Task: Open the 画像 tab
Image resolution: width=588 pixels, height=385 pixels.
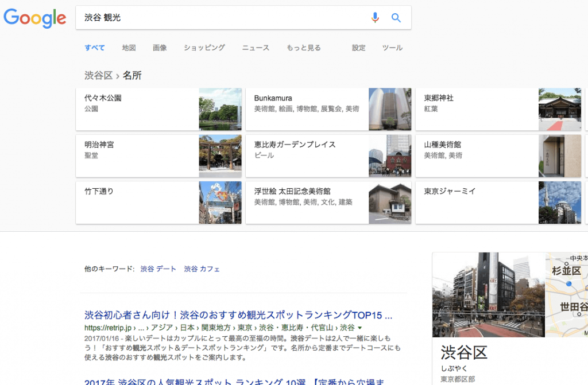Action: point(160,48)
